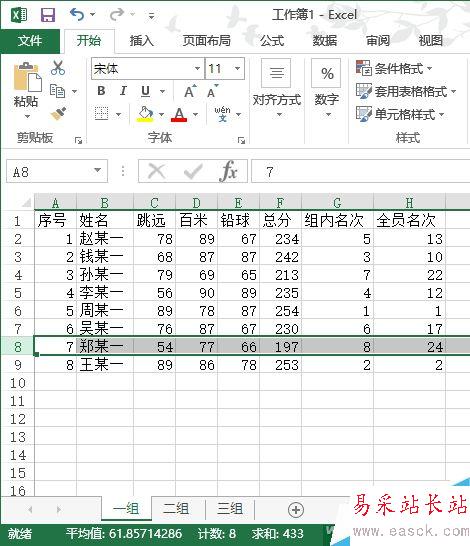Open the Clipboard dialog launcher
Screen dimensions: 470x546
point(79,140)
